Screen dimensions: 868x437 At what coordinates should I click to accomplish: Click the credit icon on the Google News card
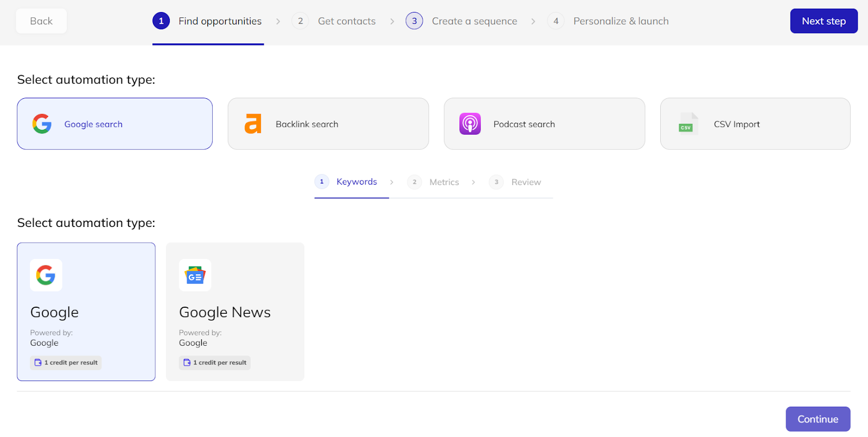(187, 363)
